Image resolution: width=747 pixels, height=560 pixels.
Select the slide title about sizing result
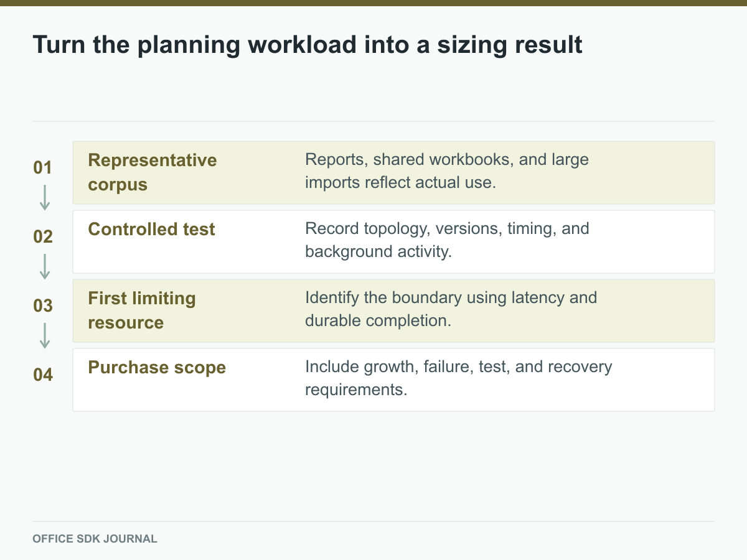(308, 45)
